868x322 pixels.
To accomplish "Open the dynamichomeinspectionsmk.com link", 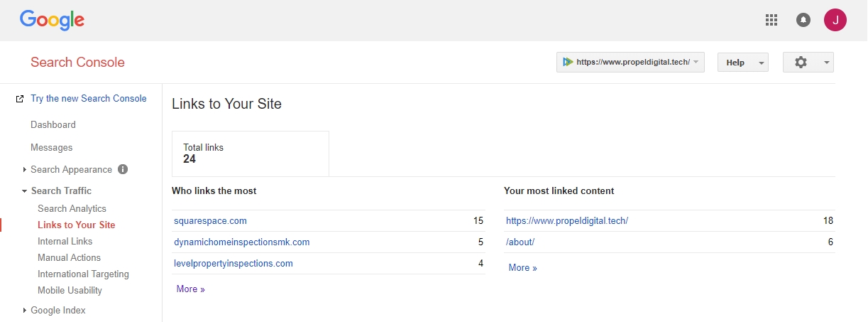I will (x=242, y=242).
